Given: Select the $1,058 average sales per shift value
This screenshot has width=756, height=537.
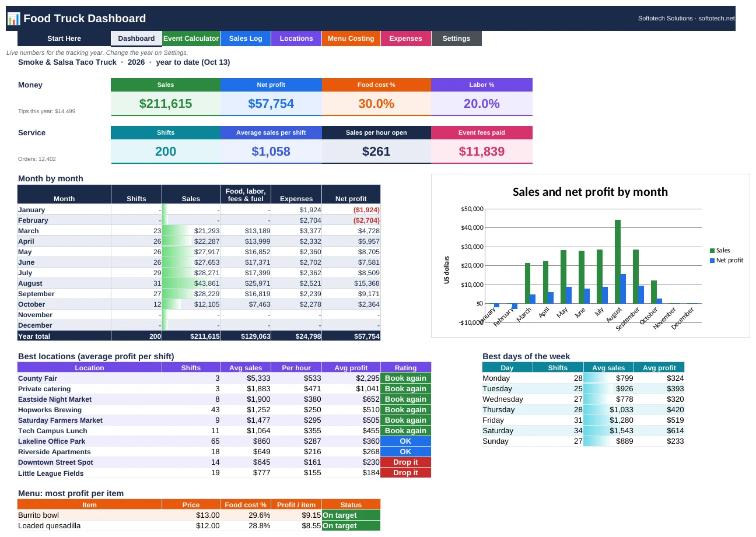Looking at the screenshot, I should [271, 152].
